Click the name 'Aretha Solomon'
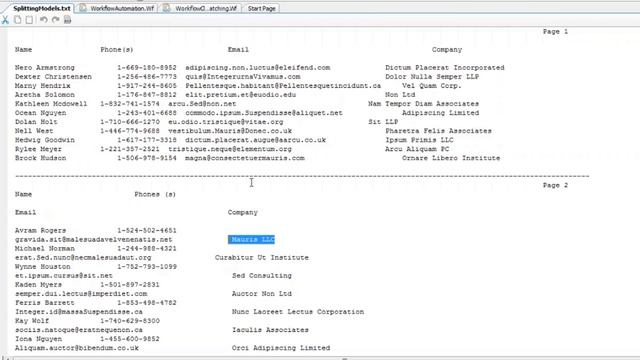 click(45, 95)
